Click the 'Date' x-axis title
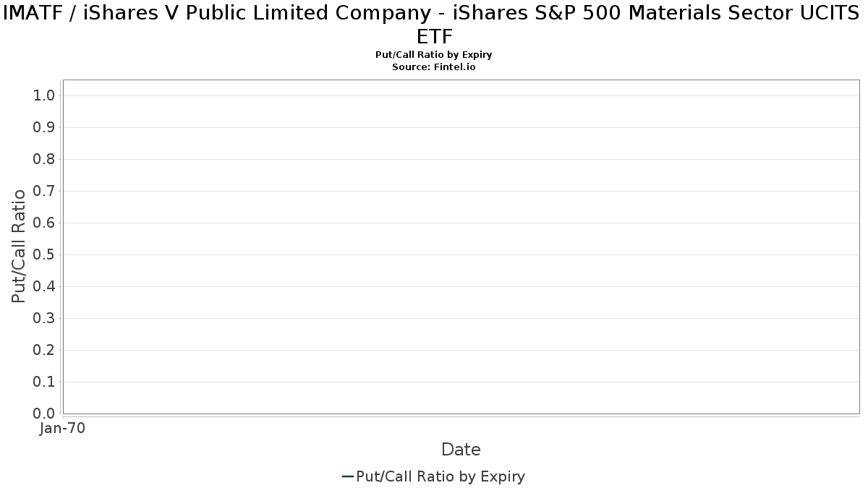 461,450
